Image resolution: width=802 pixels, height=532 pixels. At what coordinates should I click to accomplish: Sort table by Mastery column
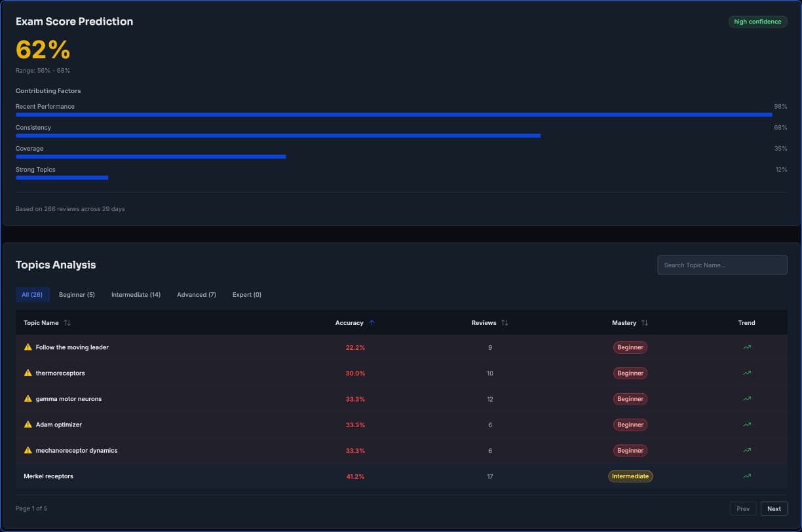click(x=644, y=323)
